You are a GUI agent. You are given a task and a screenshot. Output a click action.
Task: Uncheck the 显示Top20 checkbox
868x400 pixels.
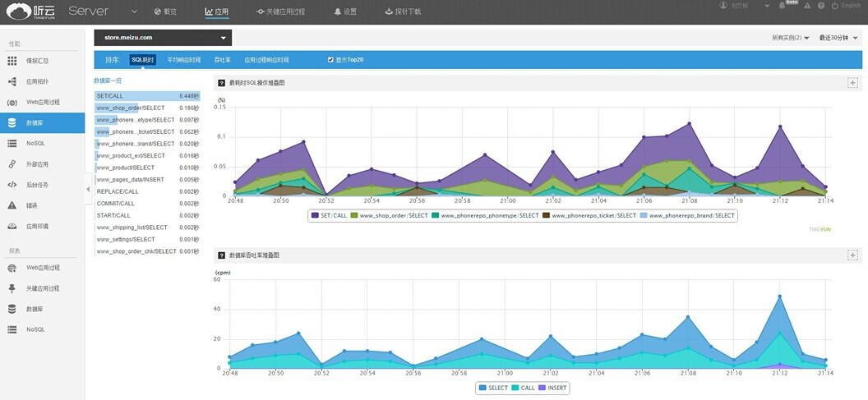(330, 60)
